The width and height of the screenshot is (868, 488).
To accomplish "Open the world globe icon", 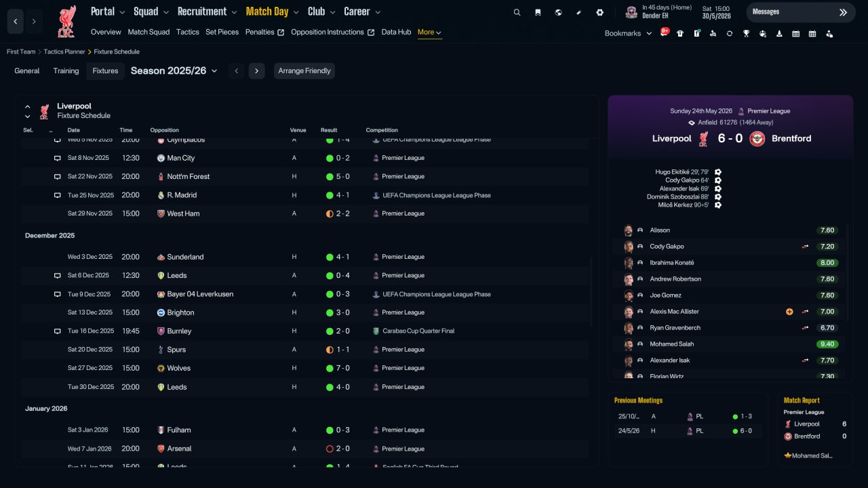I will [x=558, y=12].
